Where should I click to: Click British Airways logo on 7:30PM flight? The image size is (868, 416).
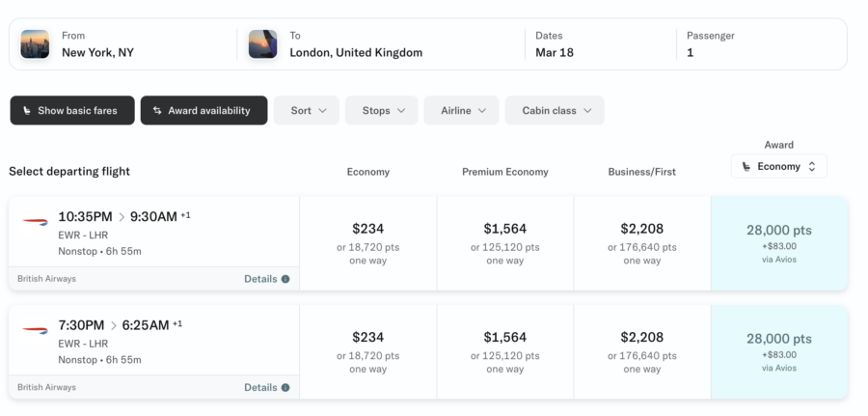point(36,330)
